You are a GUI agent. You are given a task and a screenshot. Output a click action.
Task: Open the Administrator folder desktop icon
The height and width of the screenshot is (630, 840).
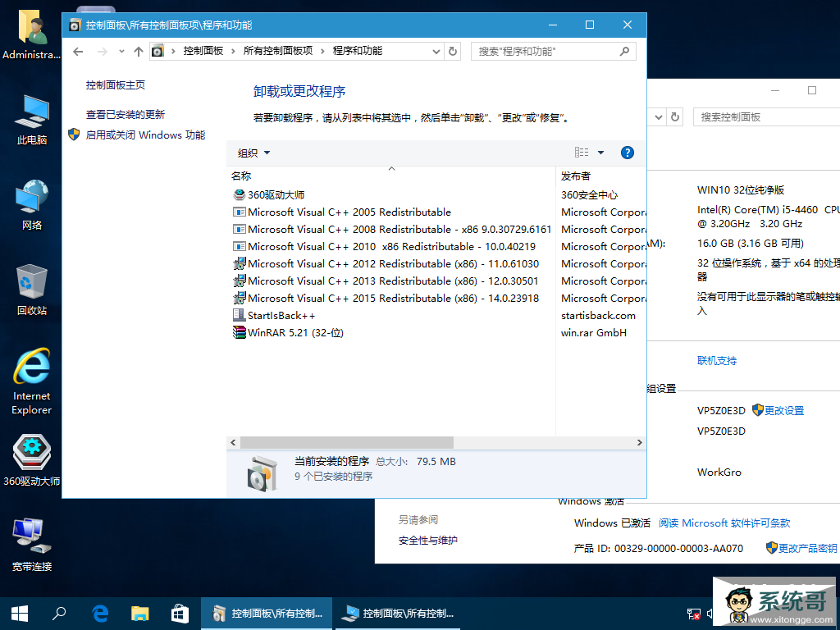(32, 33)
